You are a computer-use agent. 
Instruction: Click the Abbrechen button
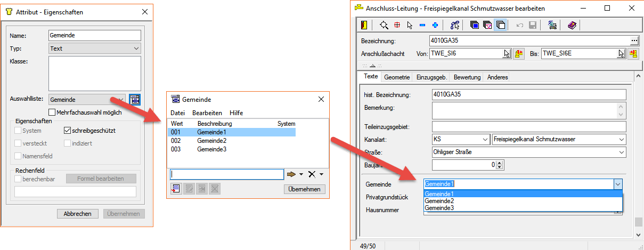pos(78,214)
